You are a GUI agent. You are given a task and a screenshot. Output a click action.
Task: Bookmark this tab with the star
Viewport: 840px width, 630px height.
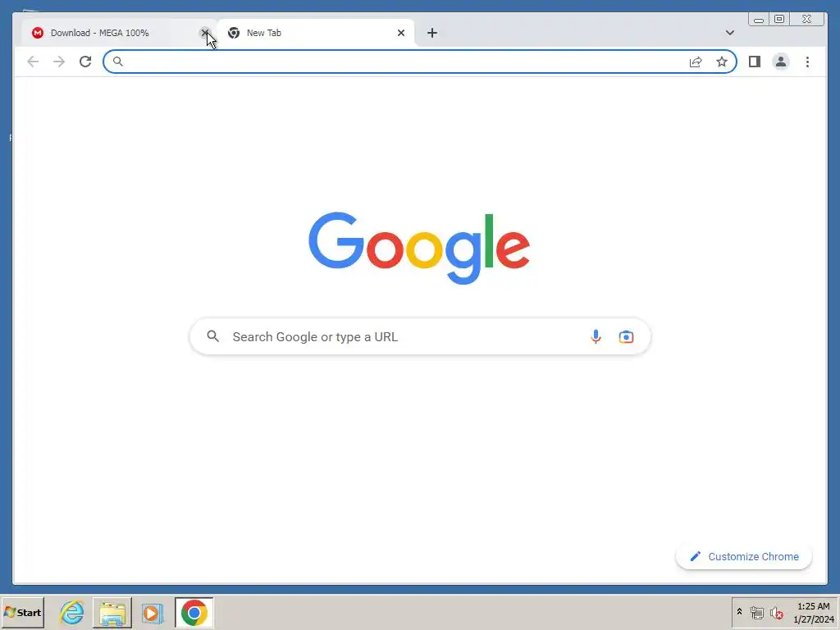(722, 62)
